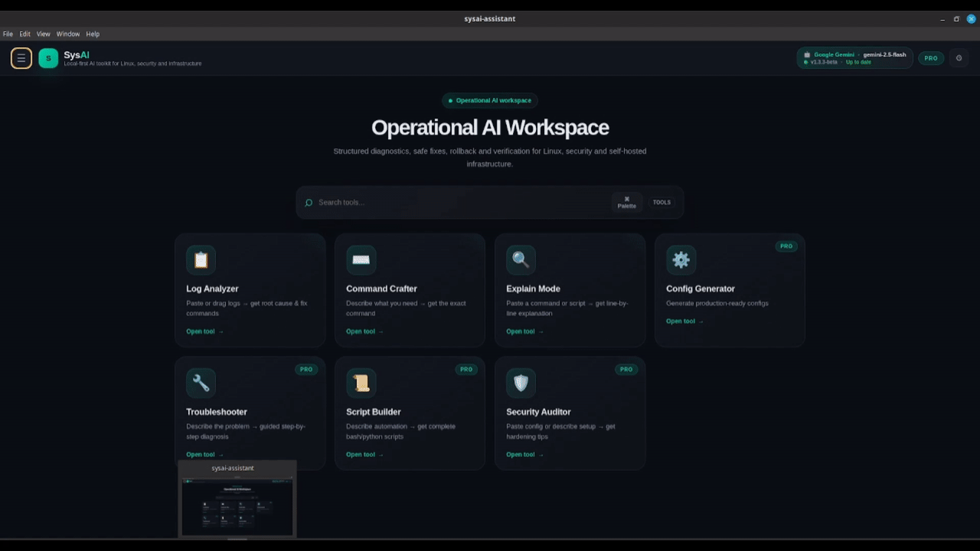Screen dimensions: 980x551
Task: Open settings via the gear icon
Action: point(959,58)
